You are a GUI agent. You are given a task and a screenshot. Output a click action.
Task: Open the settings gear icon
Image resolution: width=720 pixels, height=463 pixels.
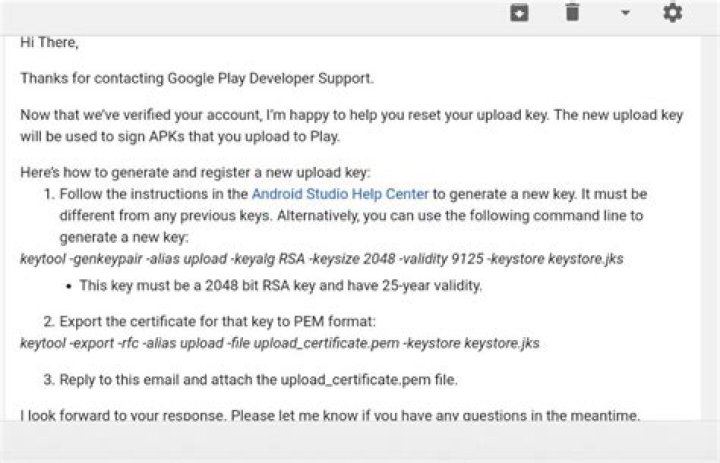(673, 12)
